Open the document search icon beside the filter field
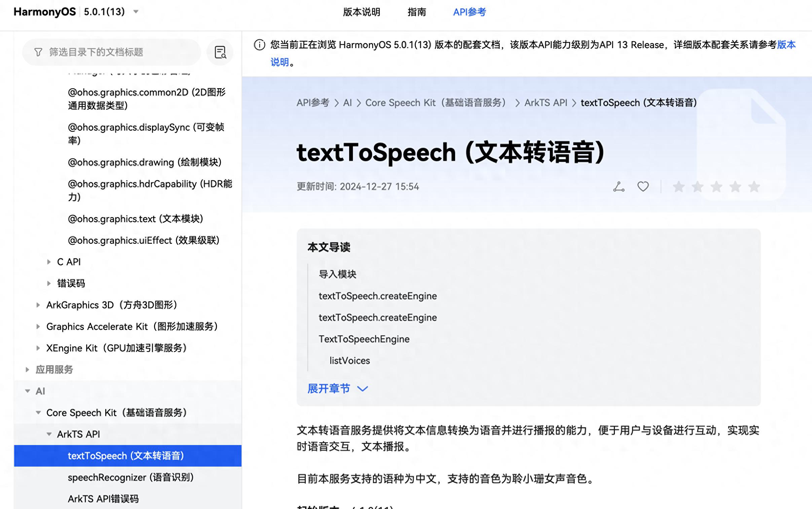 click(220, 52)
